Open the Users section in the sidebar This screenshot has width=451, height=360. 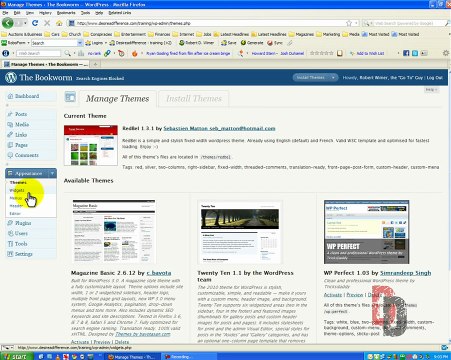pos(31,233)
